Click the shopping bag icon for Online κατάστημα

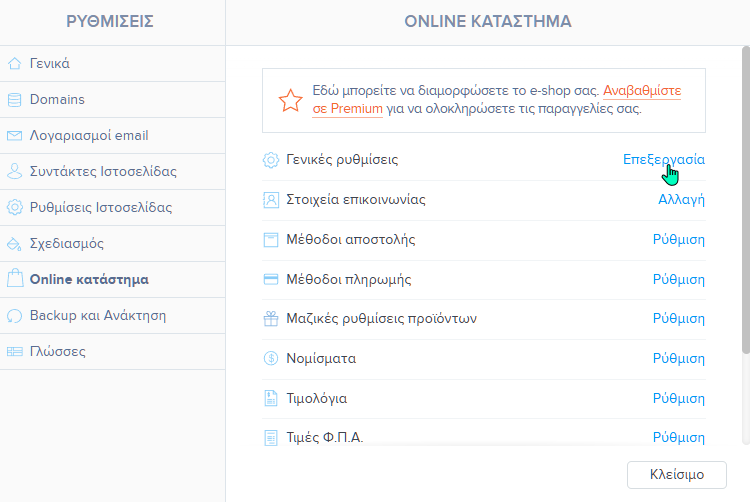click(x=14, y=280)
